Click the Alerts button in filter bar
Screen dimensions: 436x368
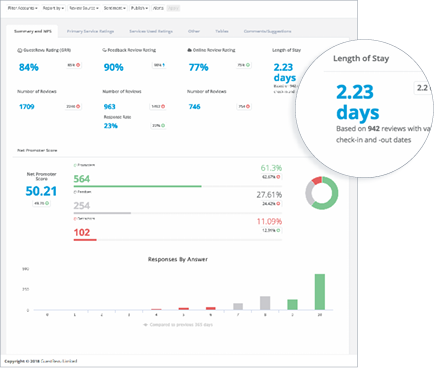click(158, 8)
